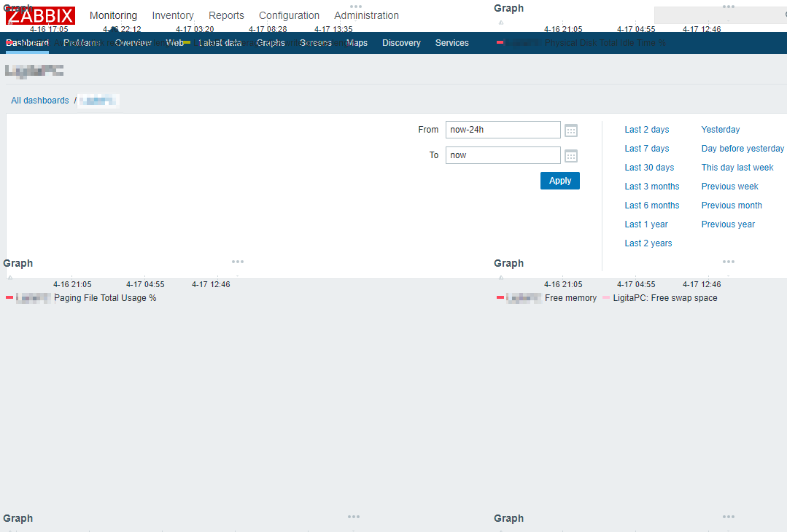
Task: Open the Services section
Action: click(x=451, y=43)
